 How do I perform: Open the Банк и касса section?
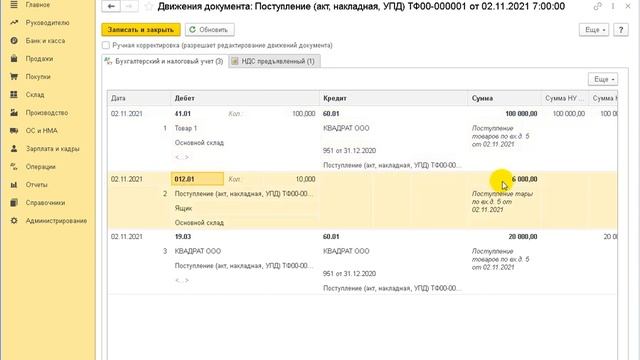click(x=45, y=41)
